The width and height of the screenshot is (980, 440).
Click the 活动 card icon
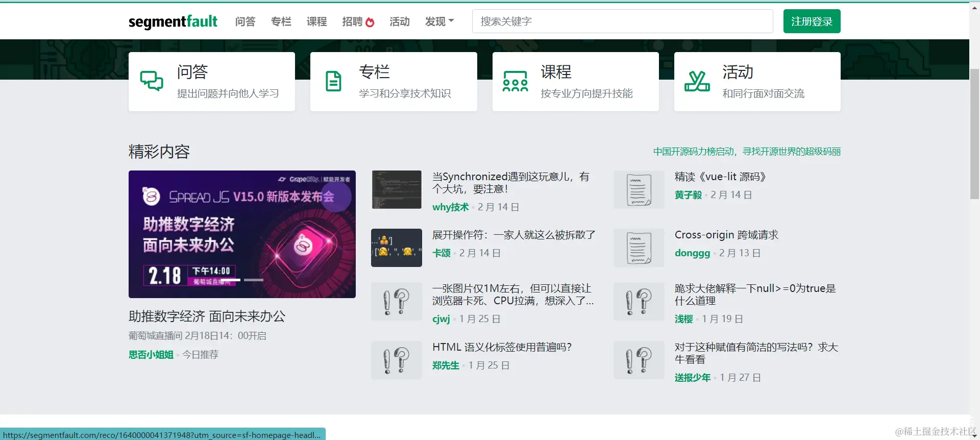[x=697, y=81]
